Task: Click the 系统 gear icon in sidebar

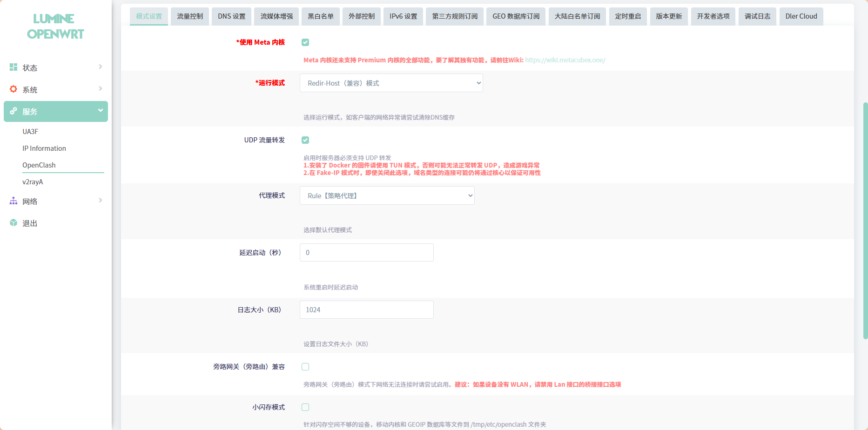Action: click(x=13, y=89)
